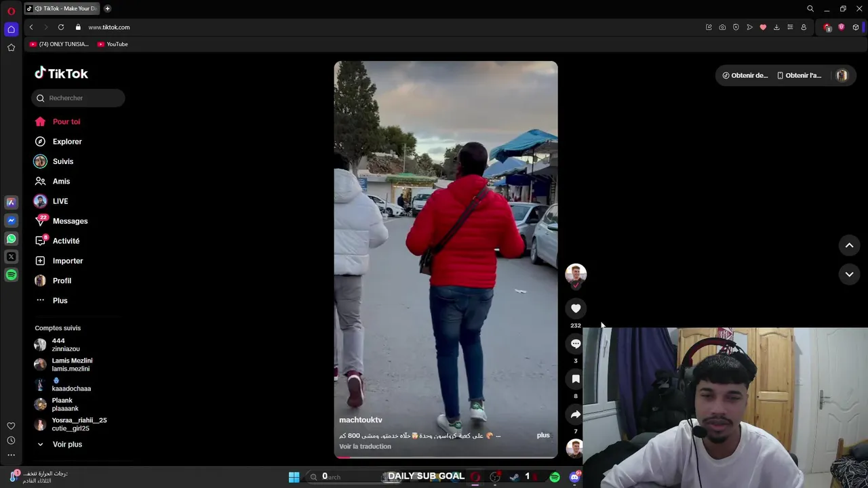The image size is (868, 488).
Task: Open the creator avatar beside the video
Action: [576, 274]
